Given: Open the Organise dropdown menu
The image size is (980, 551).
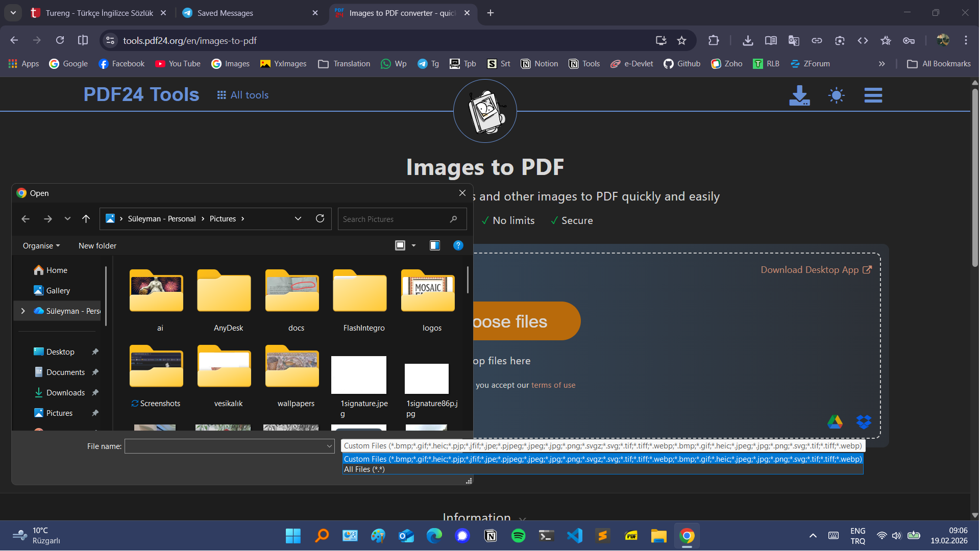Looking at the screenshot, I should pos(41,246).
